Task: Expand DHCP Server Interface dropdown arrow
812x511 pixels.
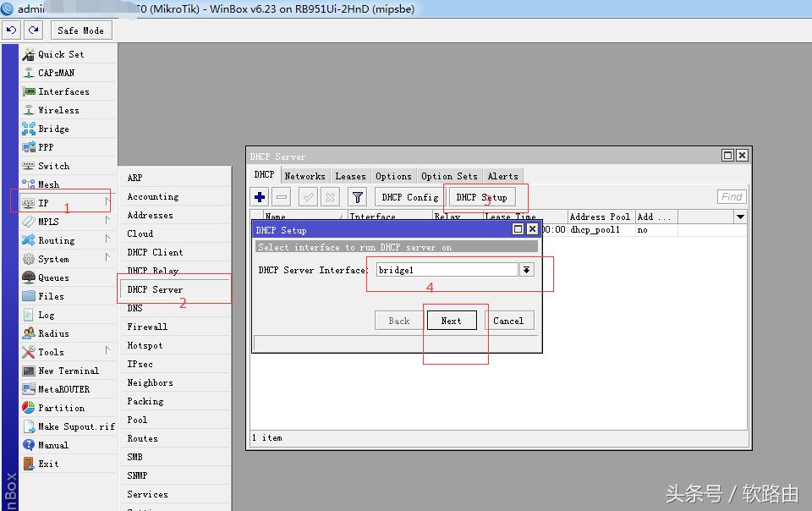Action: pyautogui.click(x=527, y=270)
